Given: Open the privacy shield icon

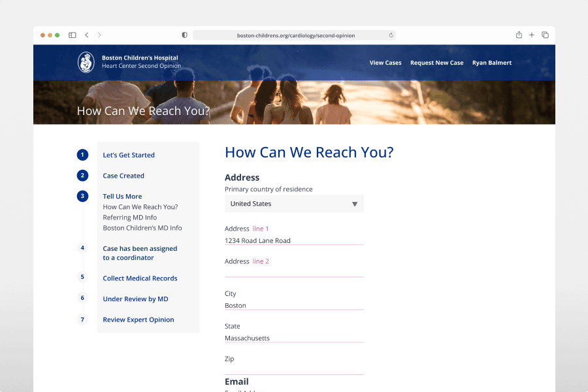Looking at the screenshot, I should [184, 35].
